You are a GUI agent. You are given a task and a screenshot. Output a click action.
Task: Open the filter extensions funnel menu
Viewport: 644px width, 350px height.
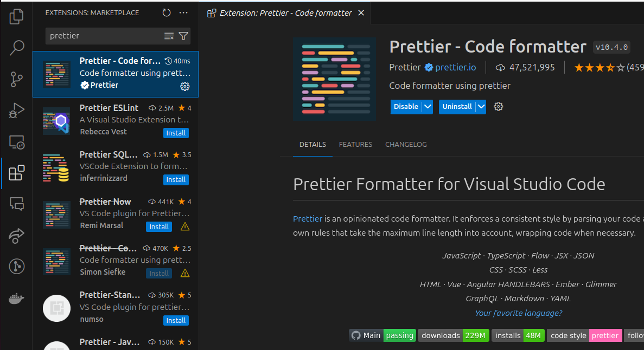(183, 36)
